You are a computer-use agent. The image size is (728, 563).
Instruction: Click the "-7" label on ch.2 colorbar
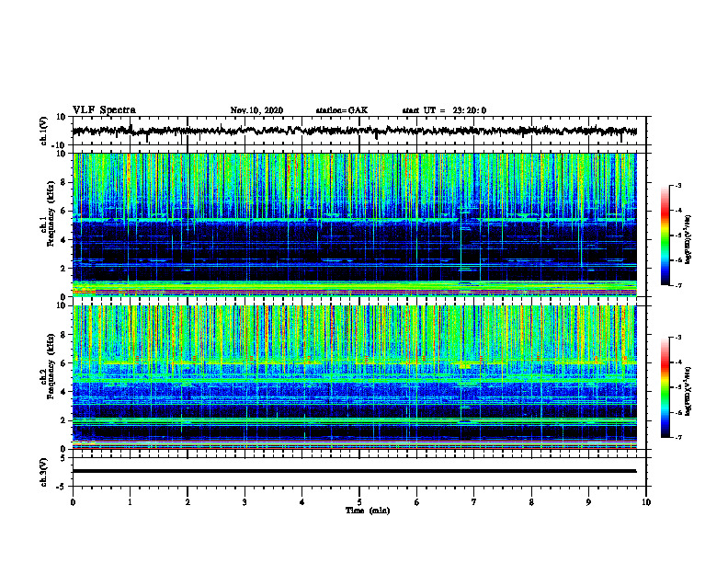pos(677,437)
